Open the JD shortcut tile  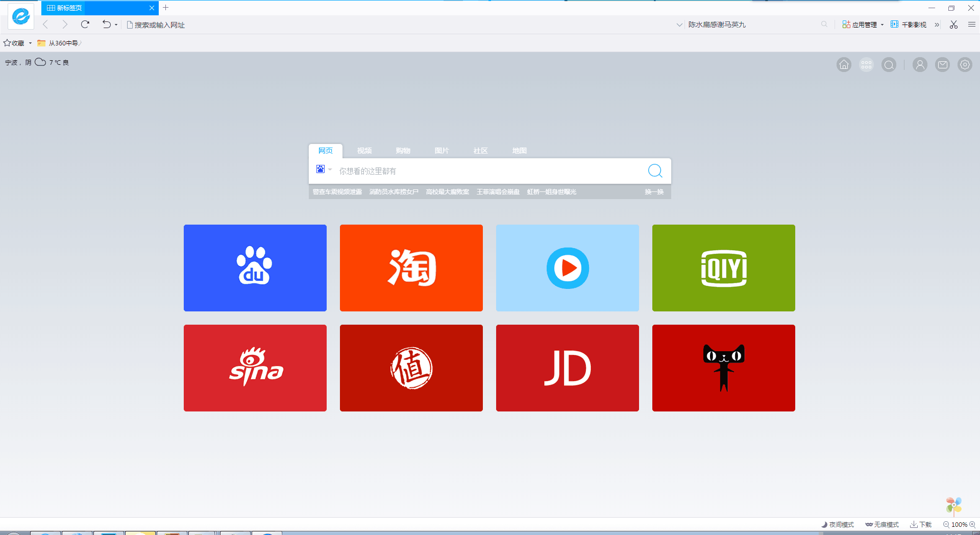pyautogui.click(x=568, y=368)
